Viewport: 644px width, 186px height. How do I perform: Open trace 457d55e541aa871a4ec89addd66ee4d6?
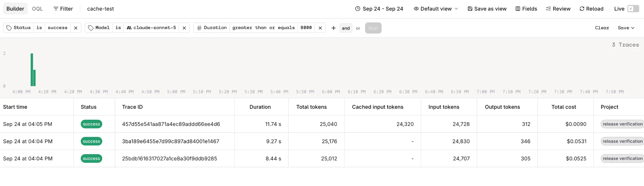(171, 124)
